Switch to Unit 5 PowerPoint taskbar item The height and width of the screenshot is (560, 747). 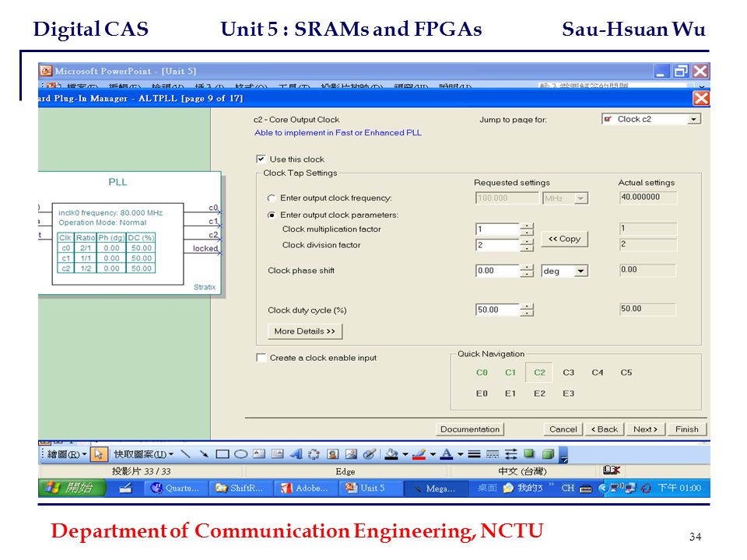coord(370,488)
